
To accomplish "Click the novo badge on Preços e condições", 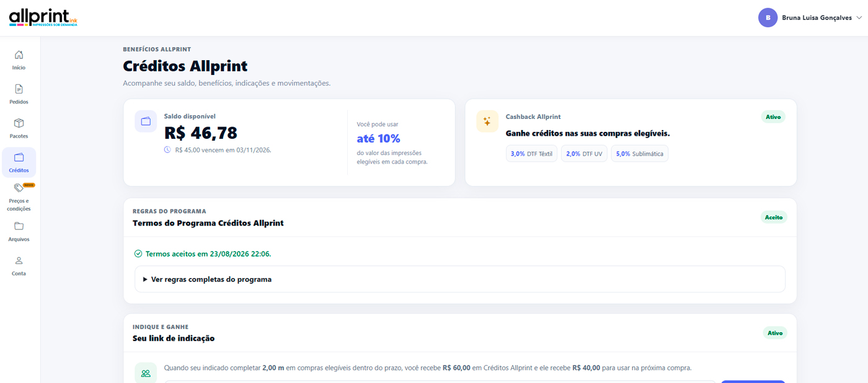I will (29, 185).
